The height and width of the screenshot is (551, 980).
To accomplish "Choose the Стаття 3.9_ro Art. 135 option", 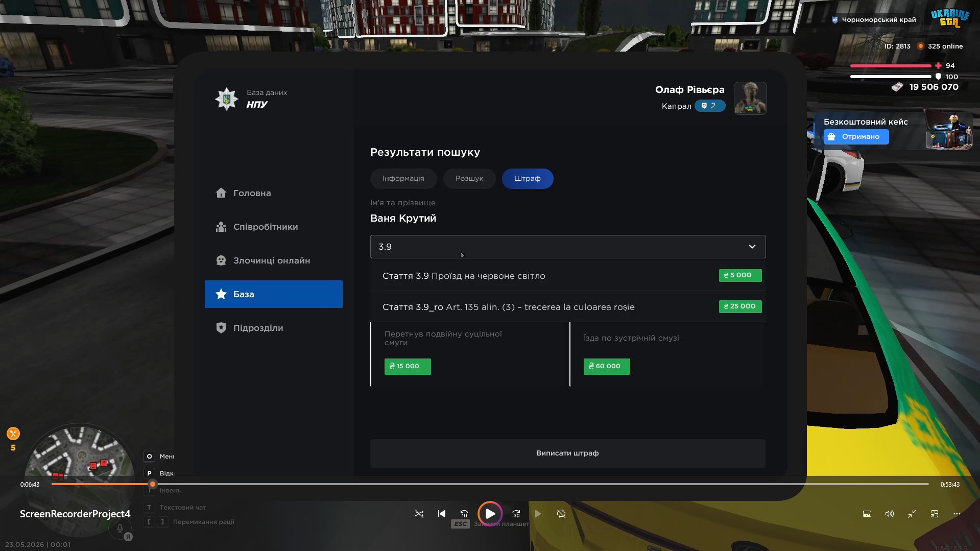I will click(568, 307).
